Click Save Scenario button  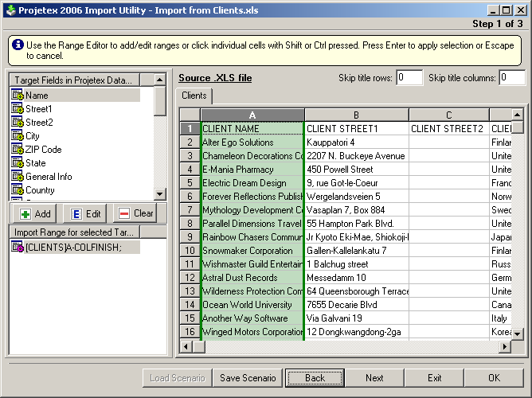click(x=248, y=378)
